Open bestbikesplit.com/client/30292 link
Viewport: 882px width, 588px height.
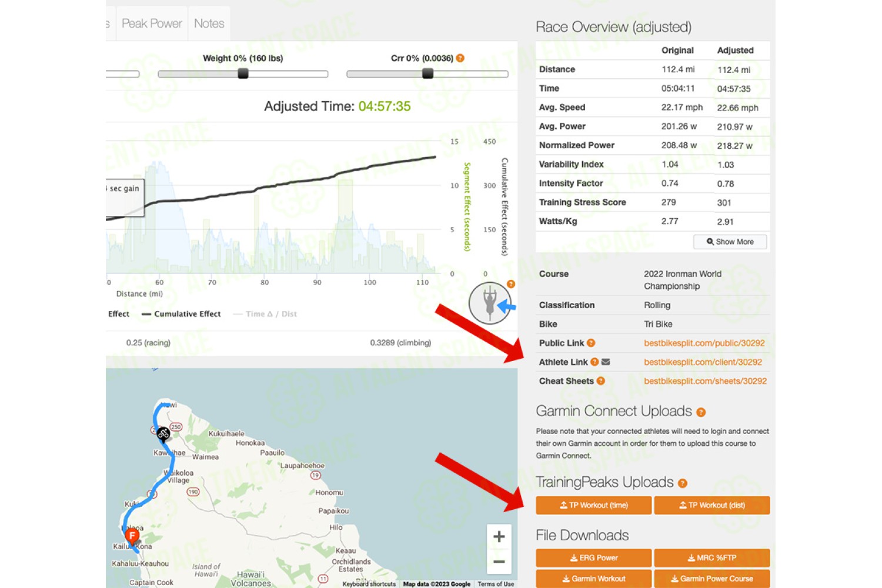703,362
